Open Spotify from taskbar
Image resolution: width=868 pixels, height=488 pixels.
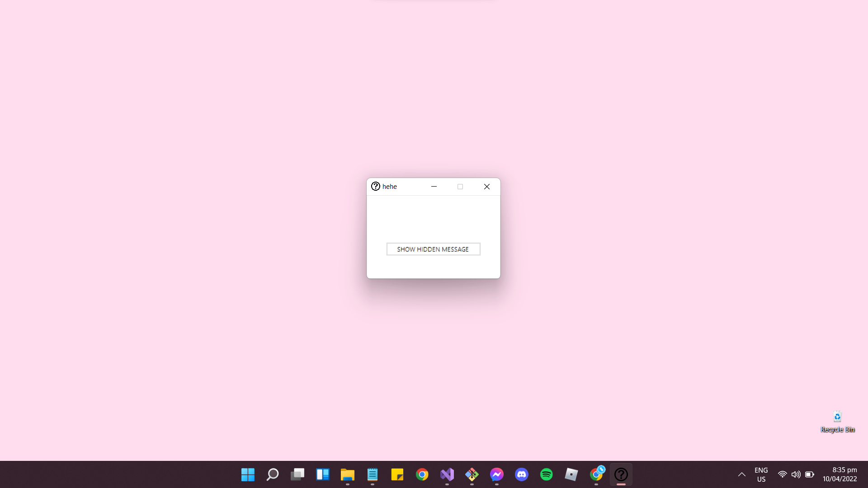point(546,474)
